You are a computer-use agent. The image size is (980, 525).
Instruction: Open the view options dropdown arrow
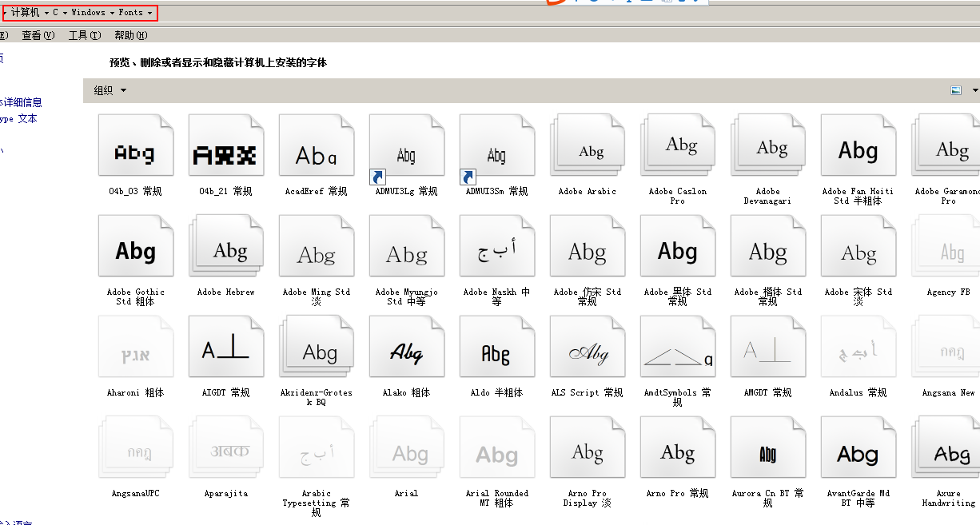click(975, 90)
